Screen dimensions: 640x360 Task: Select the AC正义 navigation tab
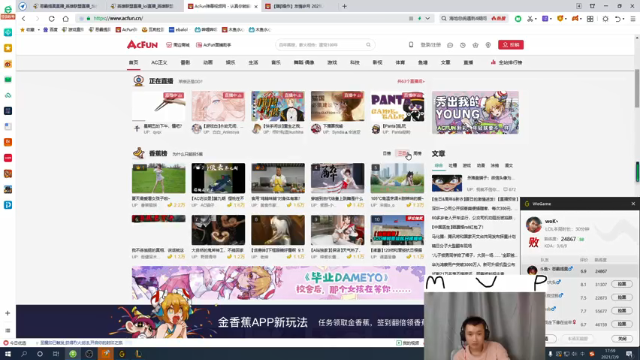[x=159, y=62]
